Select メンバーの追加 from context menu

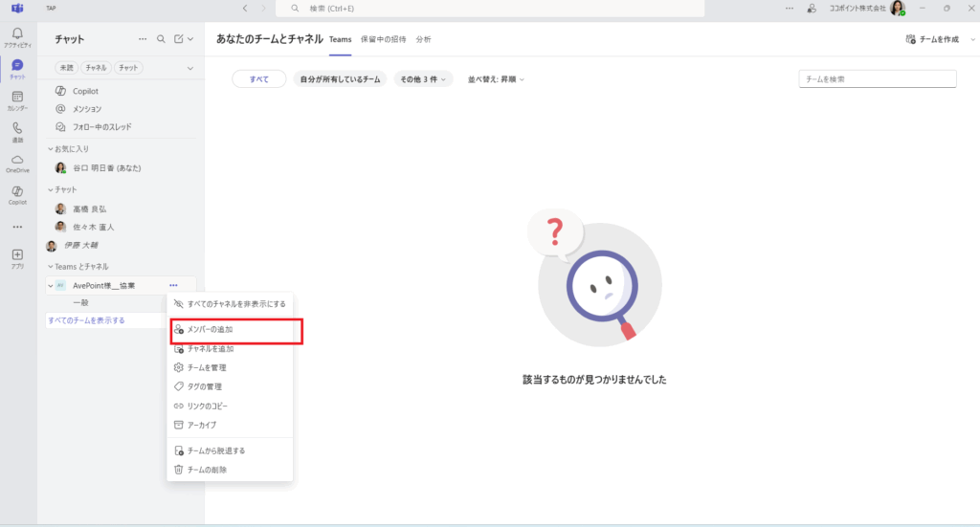click(x=210, y=329)
